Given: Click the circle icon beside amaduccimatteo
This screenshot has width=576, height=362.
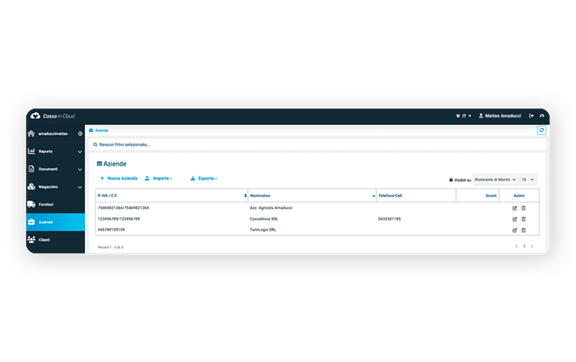Looking at the screenshot, I should coord(80,134).
